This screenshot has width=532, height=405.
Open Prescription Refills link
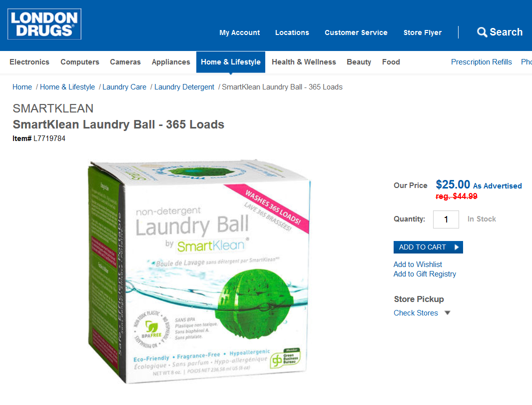(x=481, y=62)
